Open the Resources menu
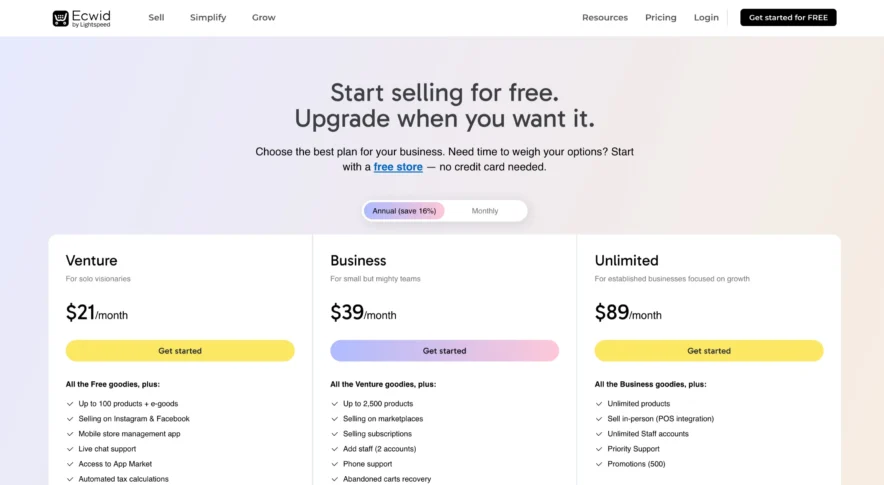Screen dimensions: 884x485 605,18
